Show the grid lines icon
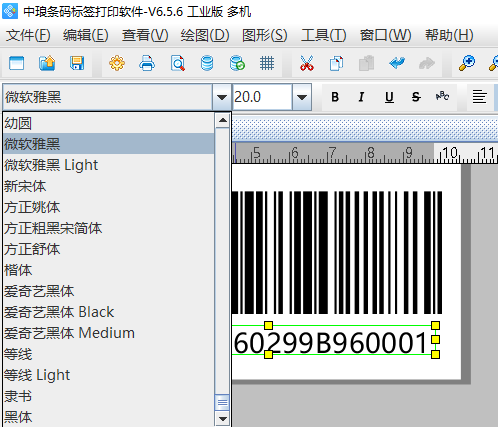 [267, 63]
